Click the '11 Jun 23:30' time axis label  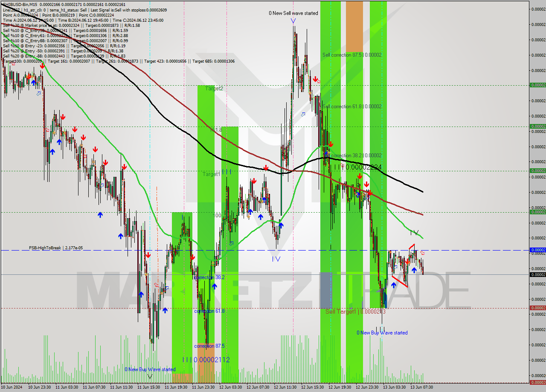click(204, 387)
